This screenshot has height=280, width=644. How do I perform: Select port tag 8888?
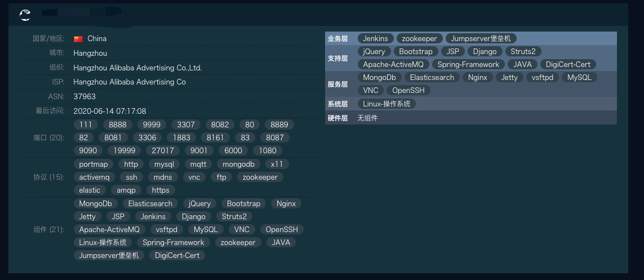(117, 125)
